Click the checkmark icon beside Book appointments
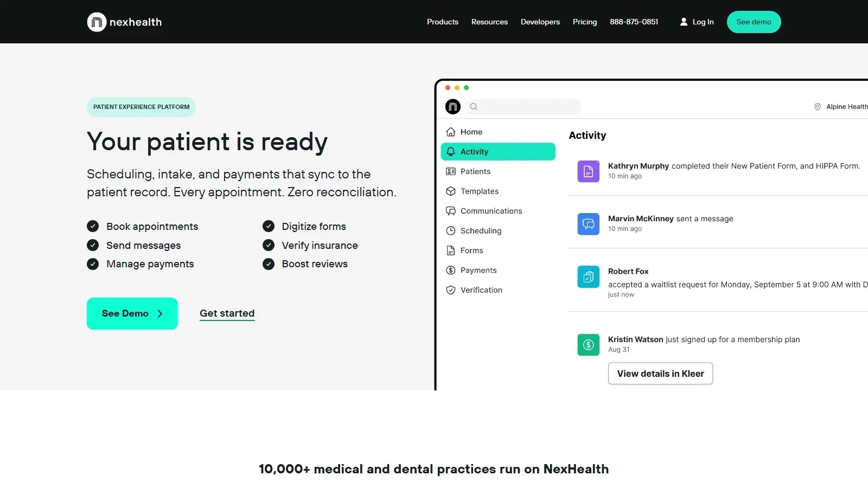The height and width of the screenshot is (488, 868). click(x=93, y=226)
